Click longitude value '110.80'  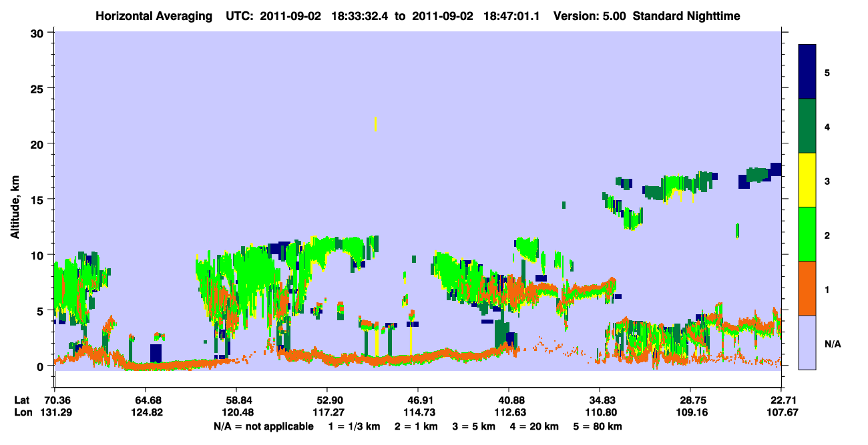[x=600, y=412]
